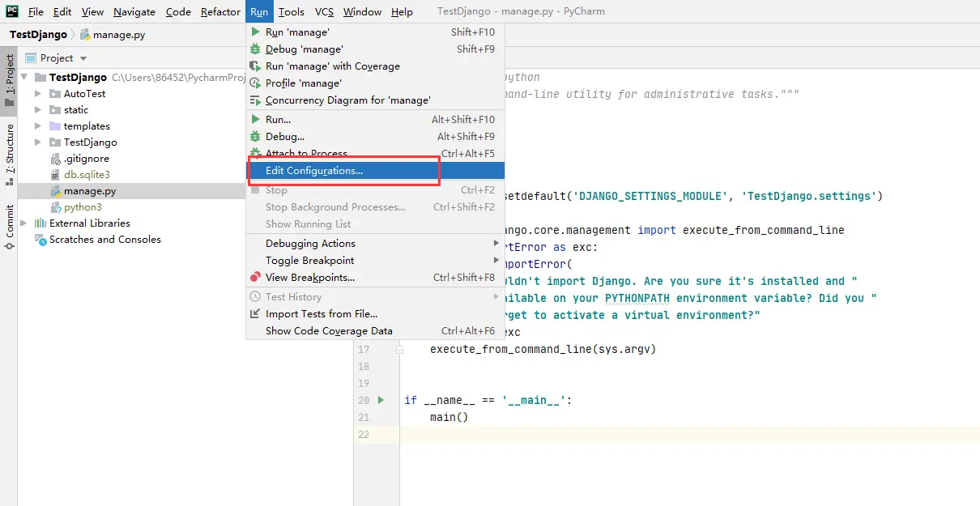
Task: Select Show Code Coverage Data
Action: (x=375, y=330)
